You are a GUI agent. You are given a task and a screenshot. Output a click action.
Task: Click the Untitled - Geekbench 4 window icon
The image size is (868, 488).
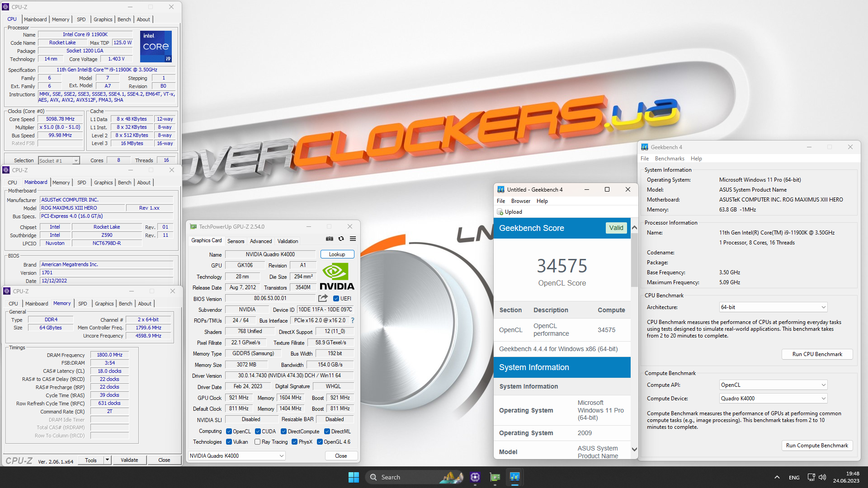(501, 190)
